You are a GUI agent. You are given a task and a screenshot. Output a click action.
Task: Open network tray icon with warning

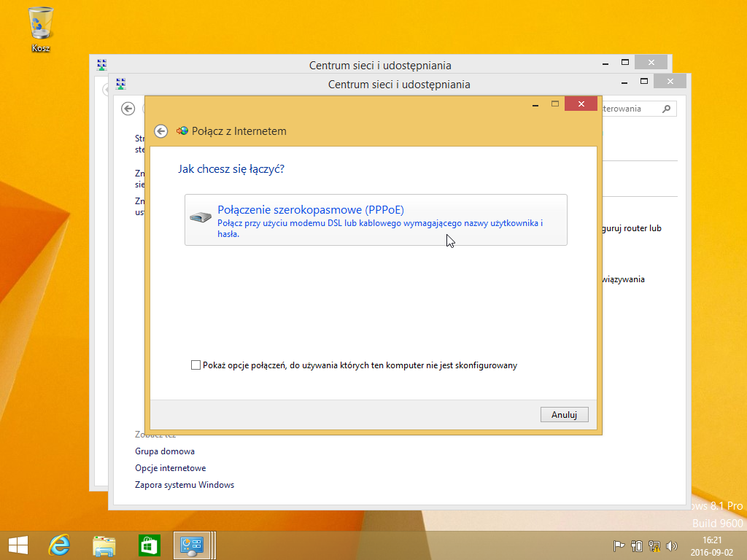(x=654, y=546)
